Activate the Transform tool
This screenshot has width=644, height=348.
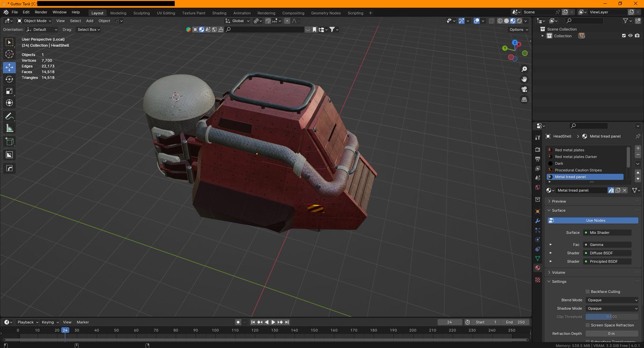9,103
